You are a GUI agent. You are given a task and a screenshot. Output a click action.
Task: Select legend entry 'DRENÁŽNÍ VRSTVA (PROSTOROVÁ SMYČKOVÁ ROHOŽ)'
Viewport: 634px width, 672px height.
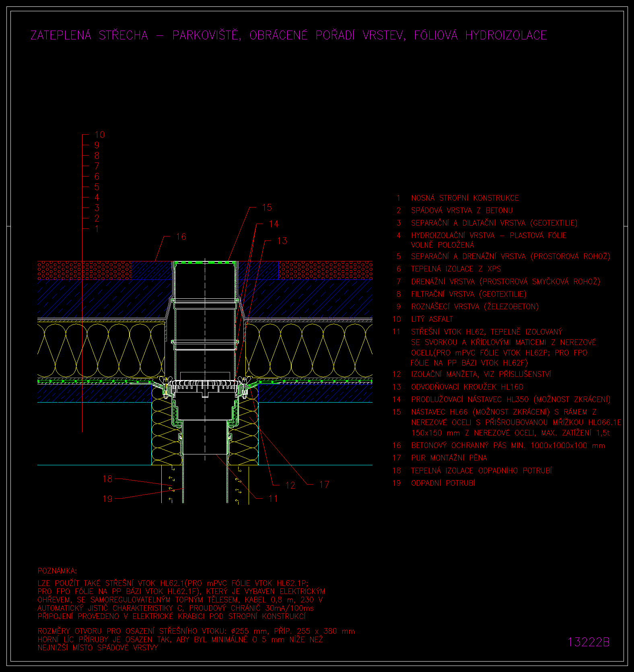coord(506,282)
